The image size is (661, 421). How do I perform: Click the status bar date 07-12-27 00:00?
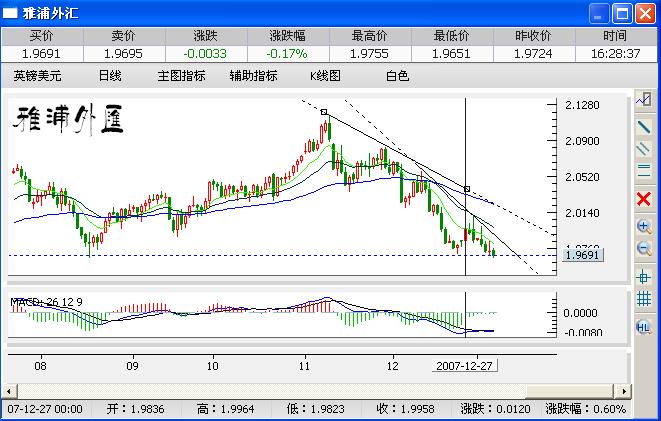click(45, 409)
